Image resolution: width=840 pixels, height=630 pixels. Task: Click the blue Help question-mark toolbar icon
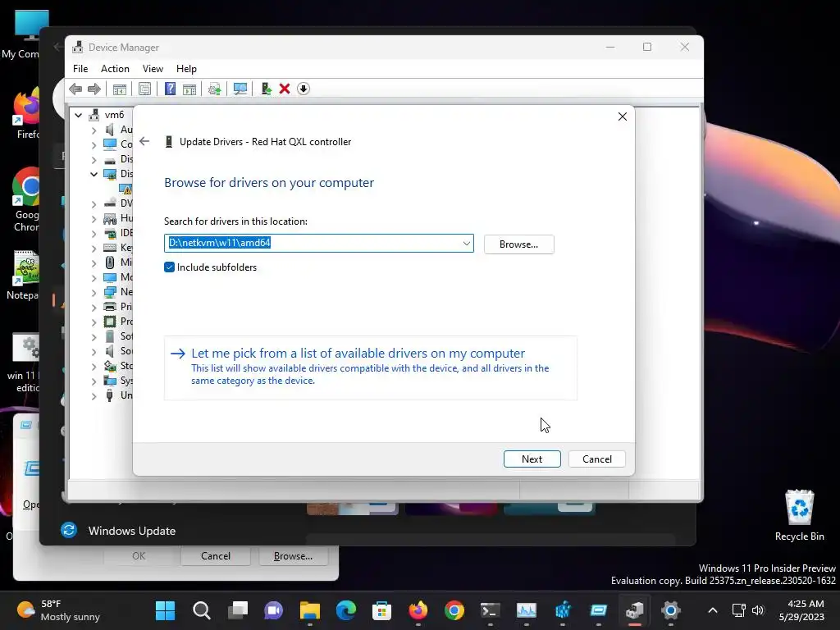pos(170,89)
